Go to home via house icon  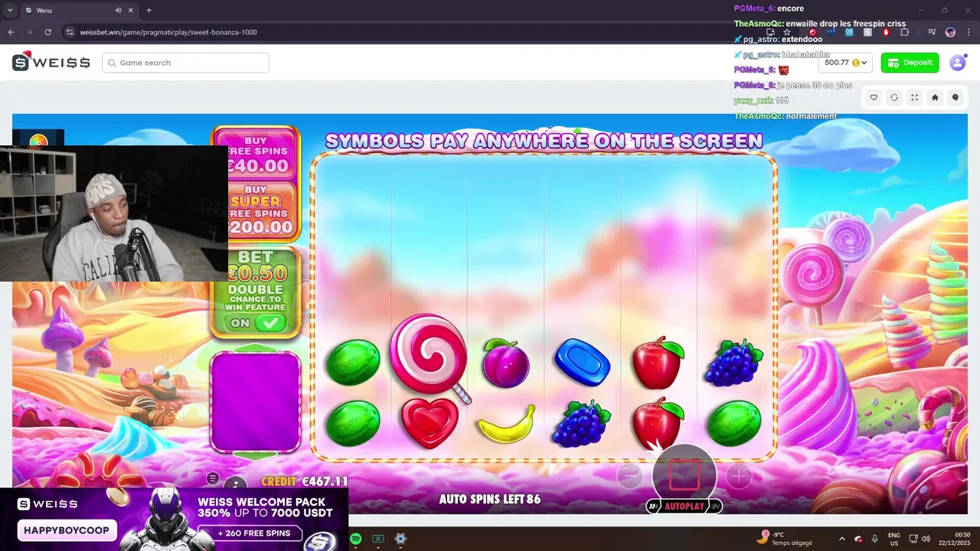click(935, 97)
